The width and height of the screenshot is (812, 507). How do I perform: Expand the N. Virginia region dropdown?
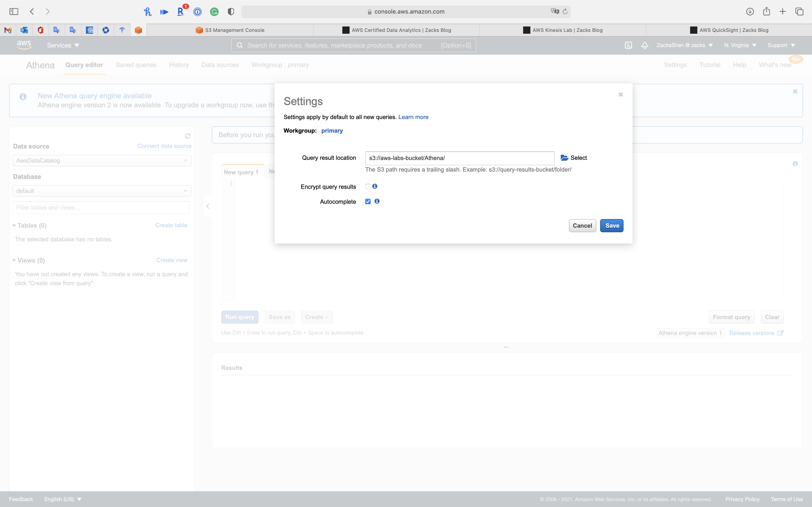click(x=739, y=45)
